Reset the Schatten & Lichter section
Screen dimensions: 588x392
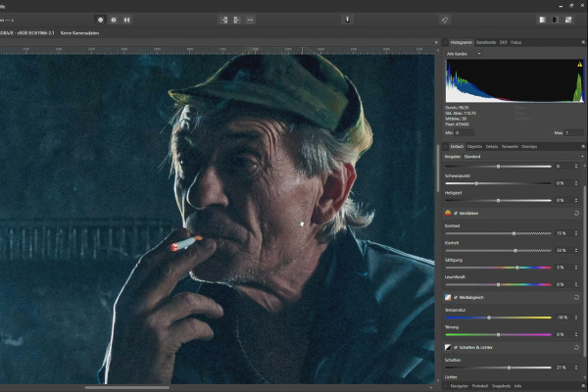pyautogui.click(x=576, y=347)
